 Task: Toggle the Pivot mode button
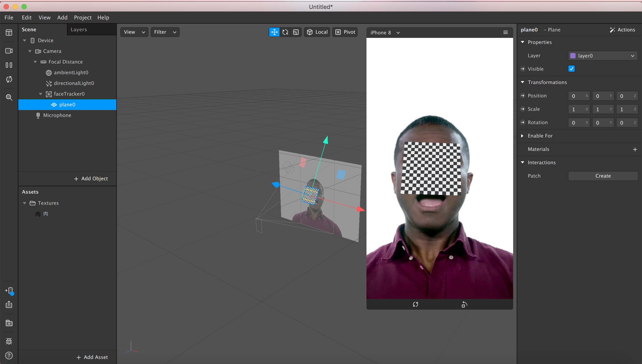345,32
